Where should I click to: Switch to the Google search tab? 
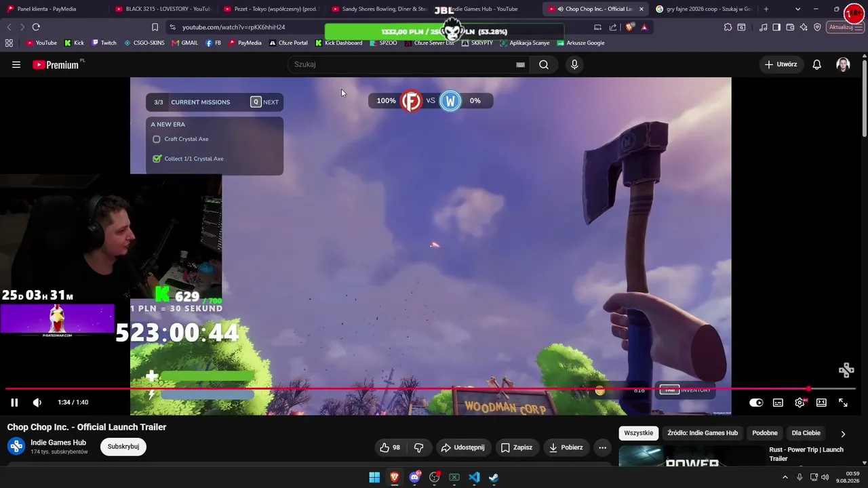(704, 9)
